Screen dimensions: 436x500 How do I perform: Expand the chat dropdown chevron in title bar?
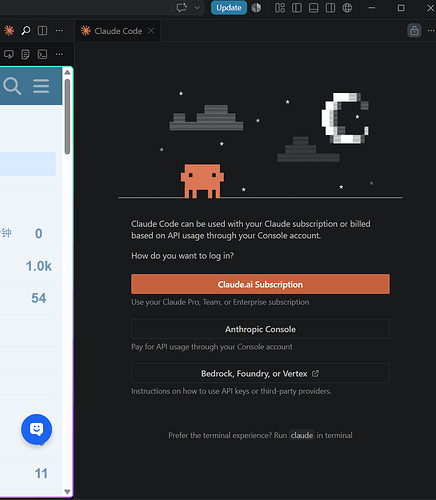(x=197, y=8)
